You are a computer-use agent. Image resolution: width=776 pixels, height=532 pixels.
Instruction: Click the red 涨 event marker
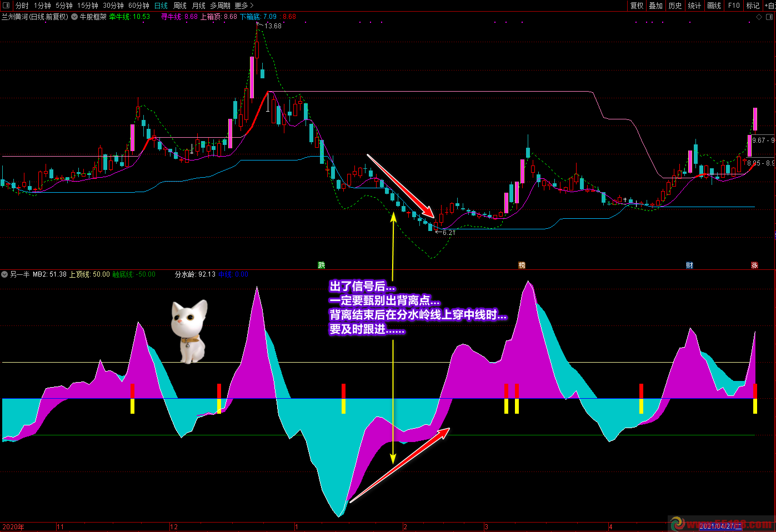click(x=754, y=265)
